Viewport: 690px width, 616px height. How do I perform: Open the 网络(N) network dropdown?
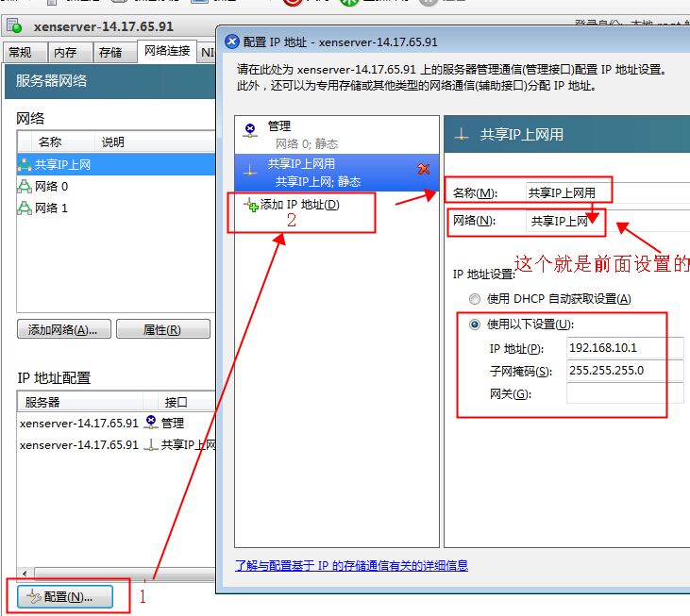pos(608,221)
